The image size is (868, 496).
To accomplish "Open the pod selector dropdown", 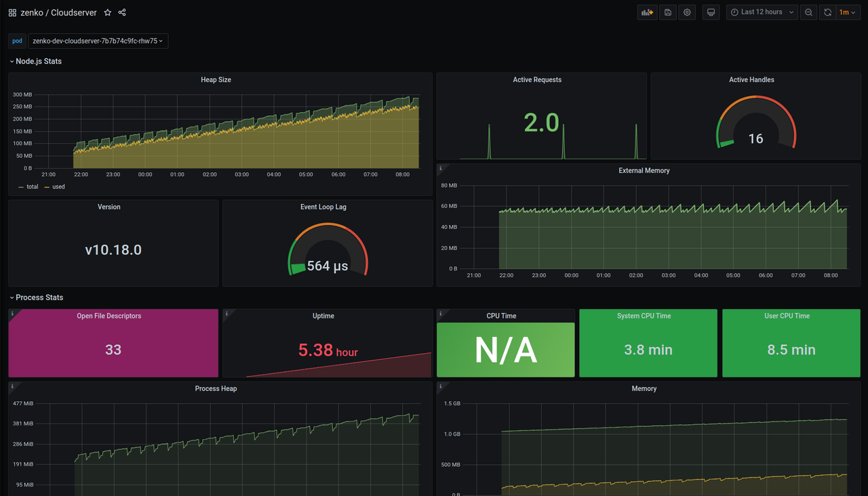I will [98, 41].
